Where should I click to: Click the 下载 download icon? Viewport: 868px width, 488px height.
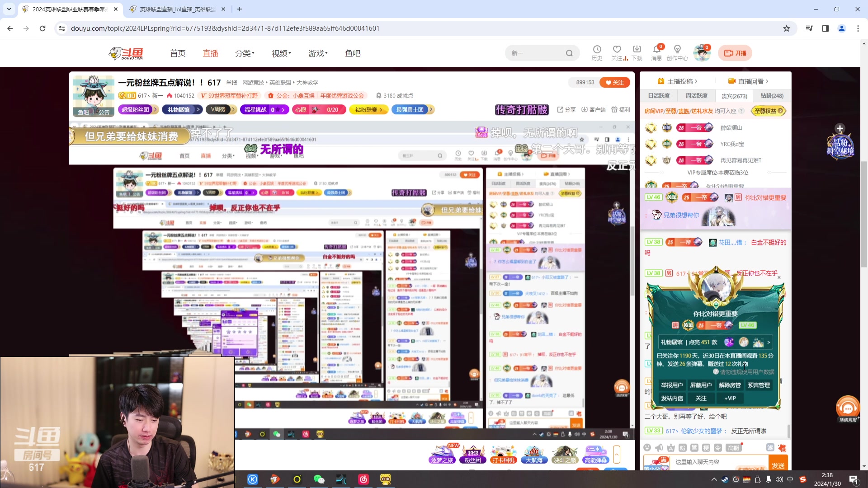tap(637, 52)
